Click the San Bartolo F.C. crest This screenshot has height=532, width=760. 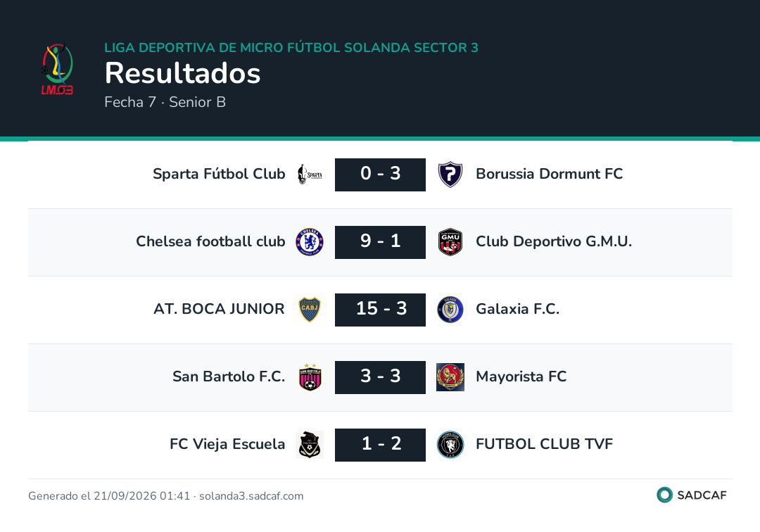(310, 377)
